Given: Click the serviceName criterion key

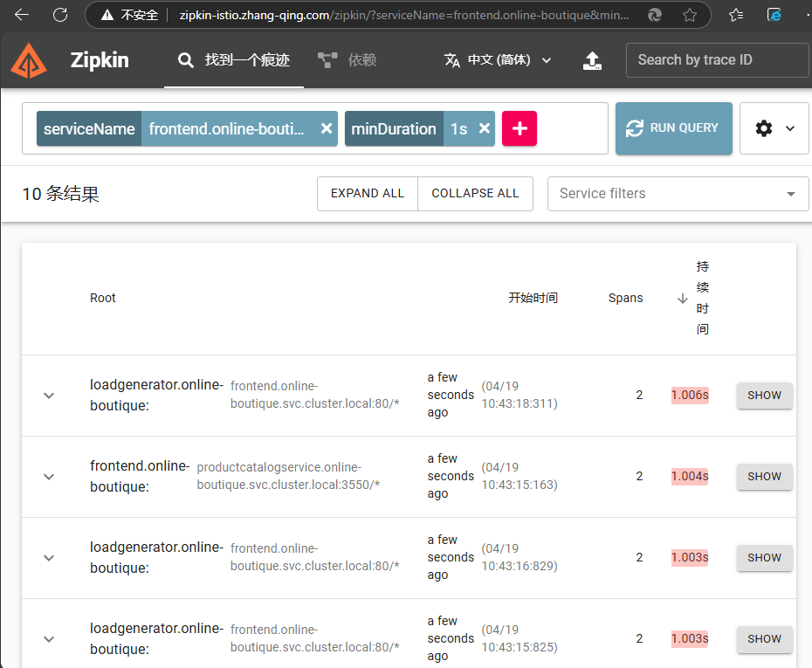Looking at the screenshot, I should (x=89, y=128).
